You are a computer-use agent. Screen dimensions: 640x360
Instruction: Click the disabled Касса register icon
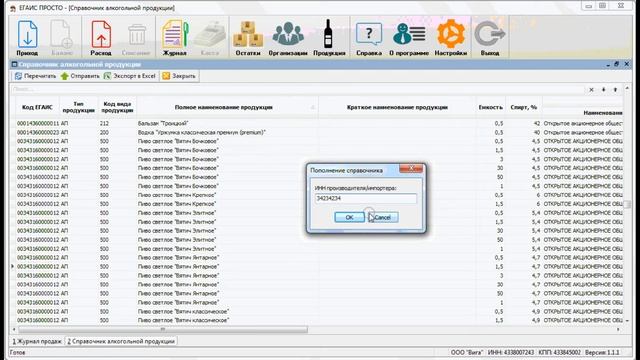point(209,38)
